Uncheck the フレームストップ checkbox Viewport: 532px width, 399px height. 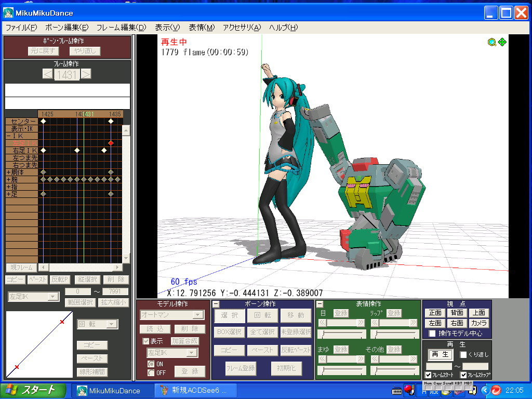point(463,375)
